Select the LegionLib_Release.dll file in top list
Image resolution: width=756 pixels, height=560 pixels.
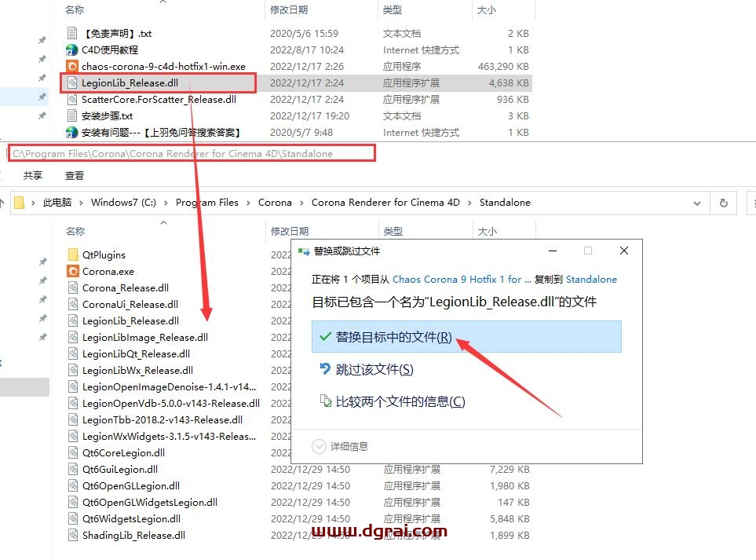pos(134,82)
